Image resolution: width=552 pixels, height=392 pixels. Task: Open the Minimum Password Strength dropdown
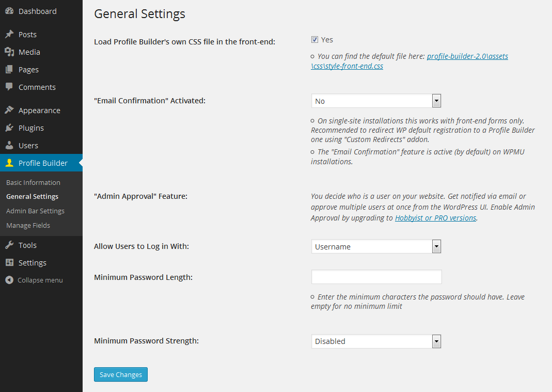(376, 341)
